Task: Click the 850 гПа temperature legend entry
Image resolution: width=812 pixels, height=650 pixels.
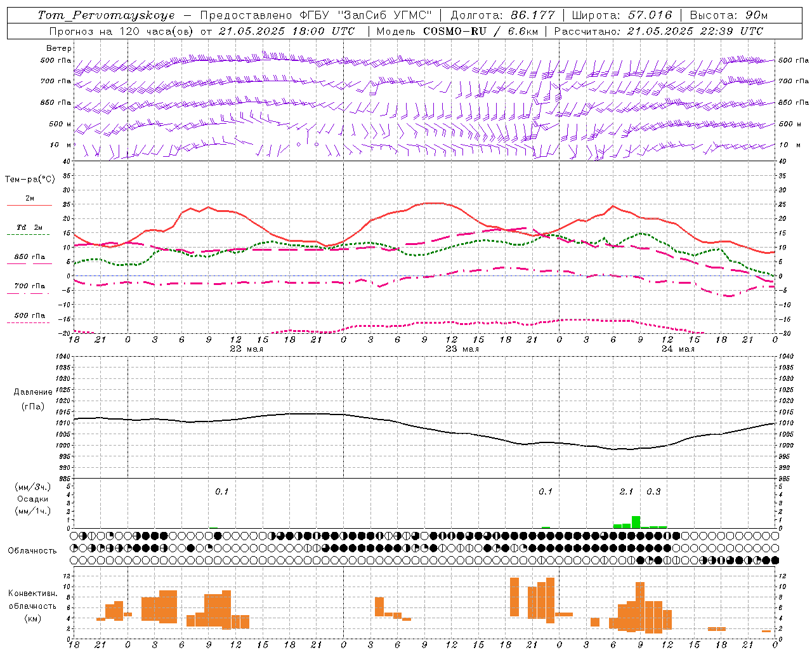Action: click(x=29, y=257)
